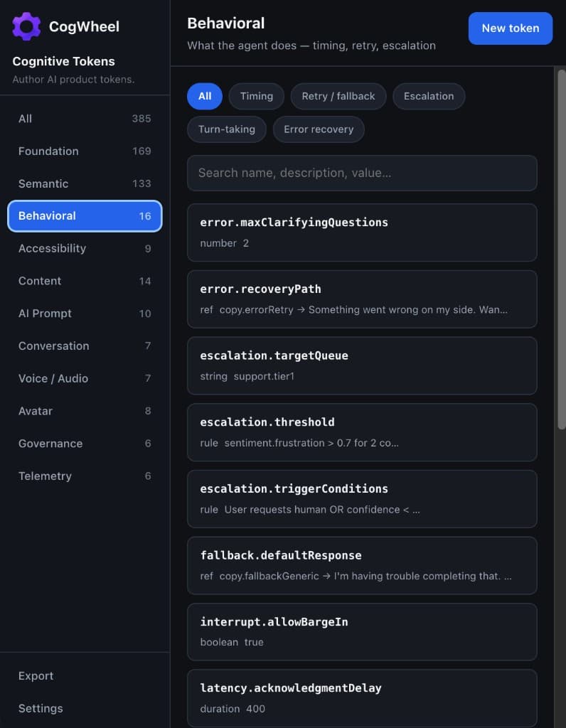
Task: Click the 'boolean true' value
Action: [x=232, y=642]
